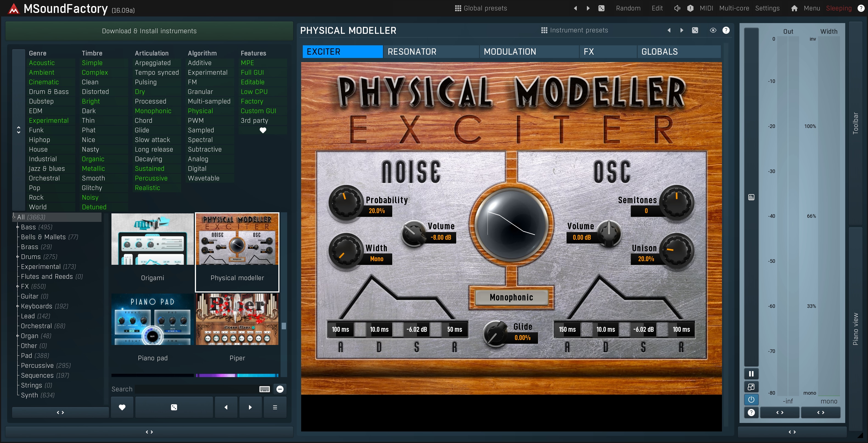Click Physical Modeller help question icon
The width and height of the screenshot is (868, 443).
(726, 30)
